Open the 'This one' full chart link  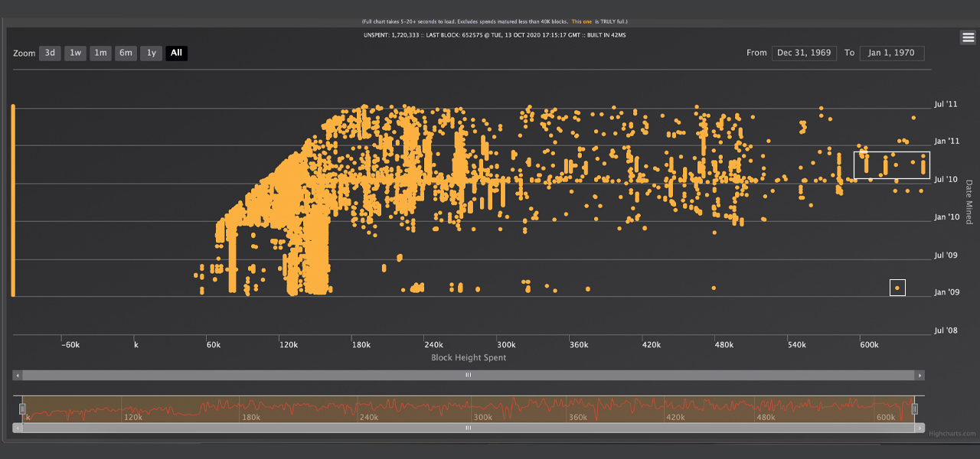(581, 21)
